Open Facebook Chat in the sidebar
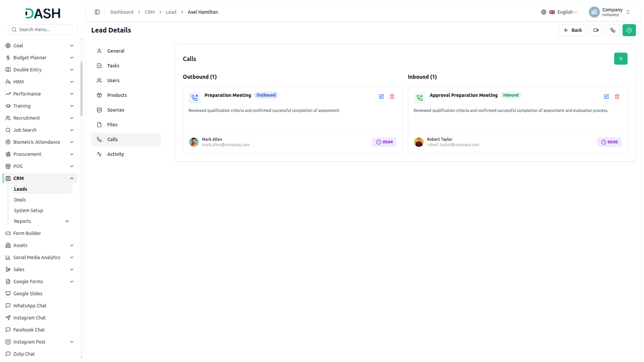 40,330
